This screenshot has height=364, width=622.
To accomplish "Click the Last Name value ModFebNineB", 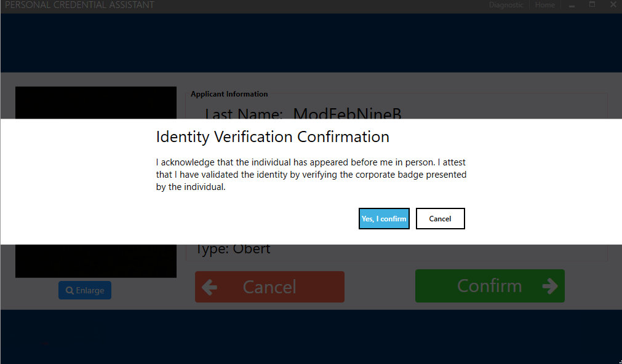I will 347,114.
